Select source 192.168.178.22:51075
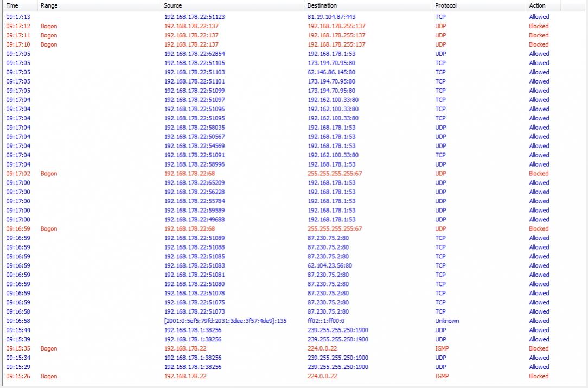 [x=195, y=302]
